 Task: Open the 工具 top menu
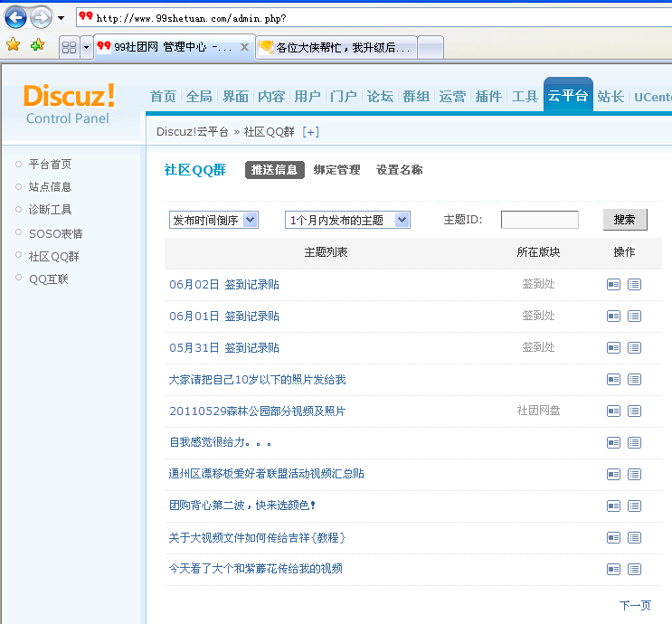525,97
